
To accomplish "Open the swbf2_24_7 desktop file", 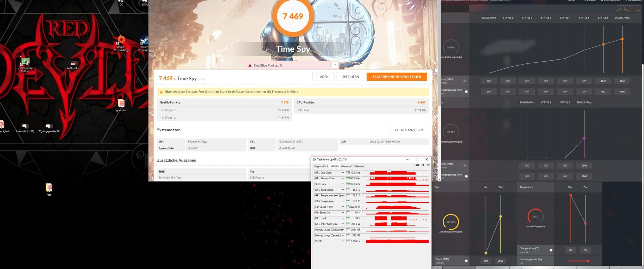I will (73, 64).
